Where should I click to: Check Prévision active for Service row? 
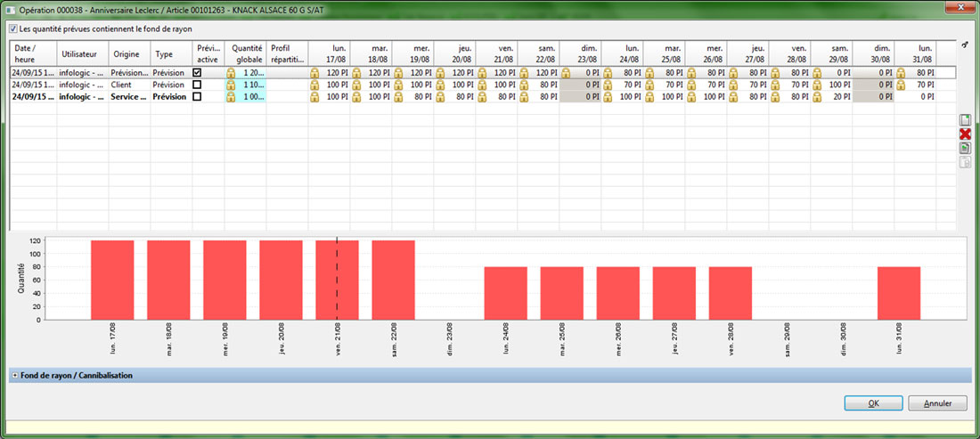click(198, 97)
